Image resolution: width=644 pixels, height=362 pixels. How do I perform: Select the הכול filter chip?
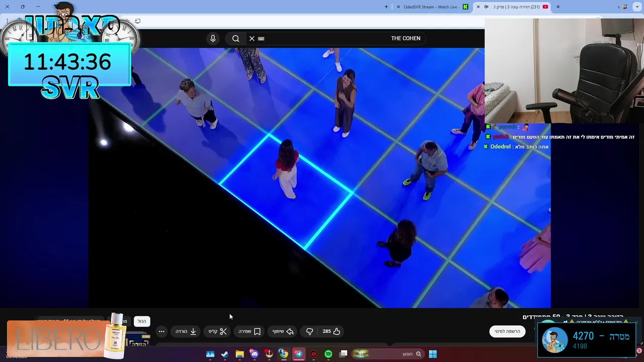point(142,321)
